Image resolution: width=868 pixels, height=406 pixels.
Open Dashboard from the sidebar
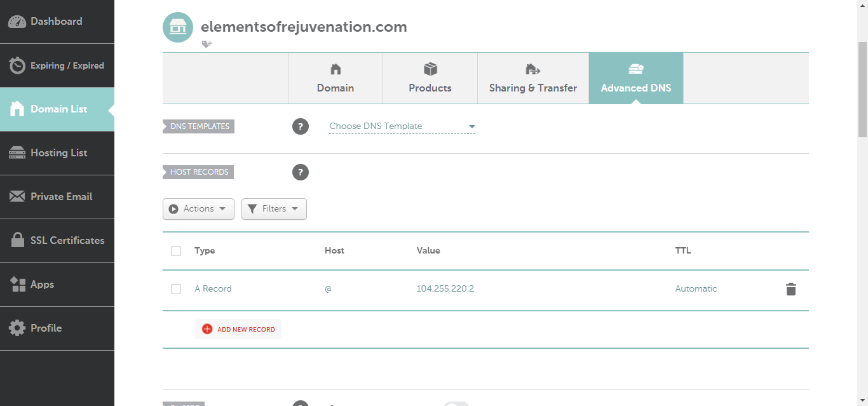tap(57, 22)
